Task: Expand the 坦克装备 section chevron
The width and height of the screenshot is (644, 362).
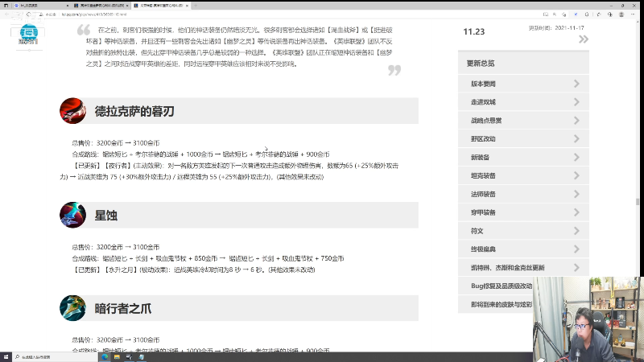Action: 576,175
